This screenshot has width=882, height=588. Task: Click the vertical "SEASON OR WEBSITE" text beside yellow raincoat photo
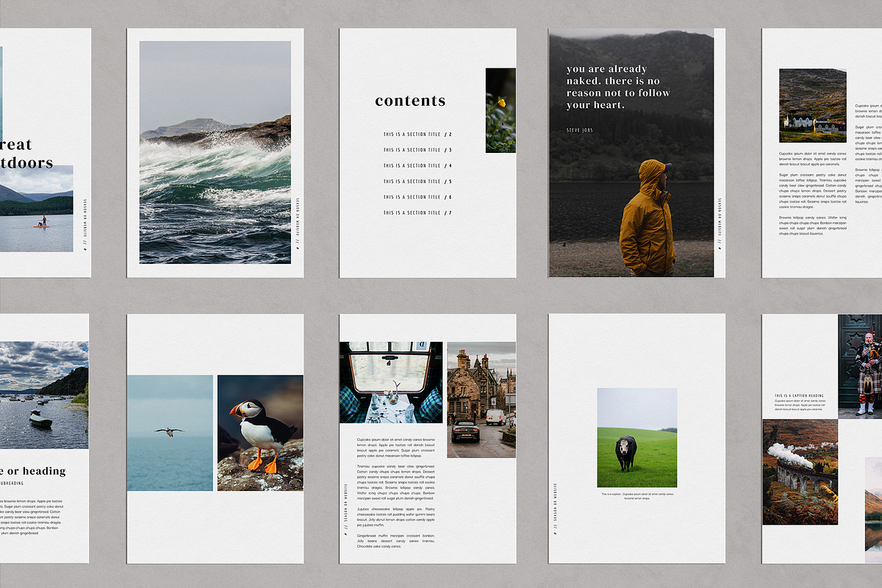point(720,216)
